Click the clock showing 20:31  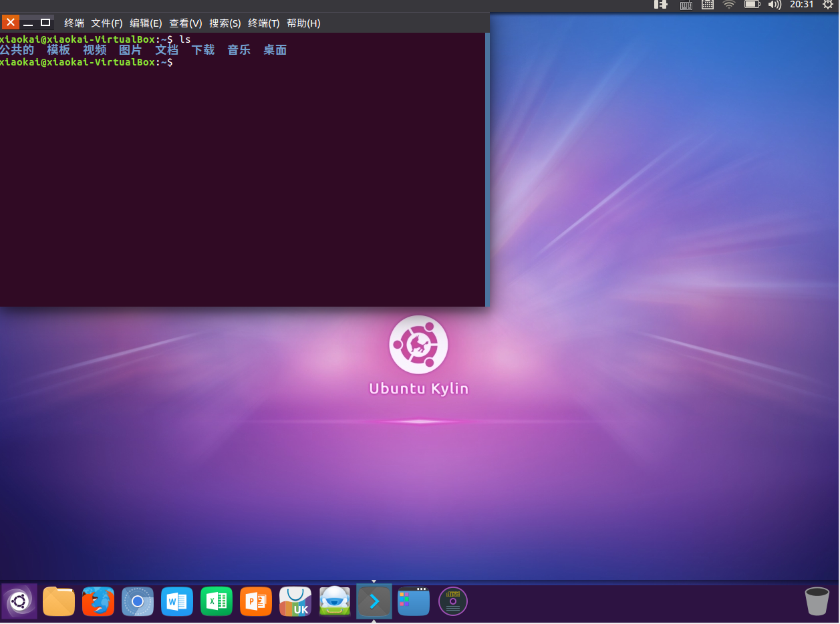click(801, 5)
